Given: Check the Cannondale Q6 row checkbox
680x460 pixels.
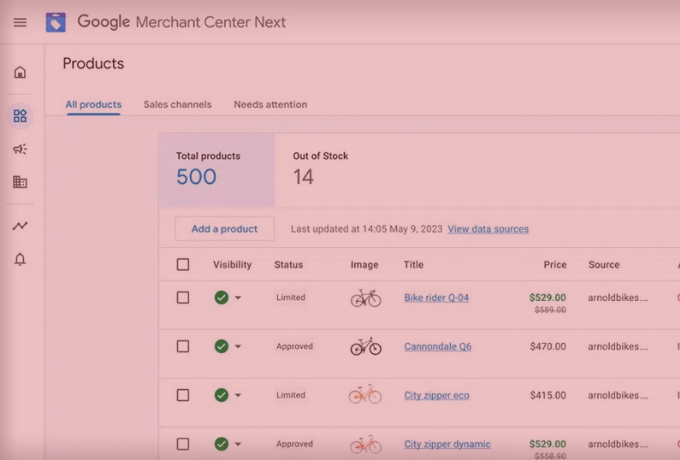Looking at the screenshot, I should click(x=183, y=346).
